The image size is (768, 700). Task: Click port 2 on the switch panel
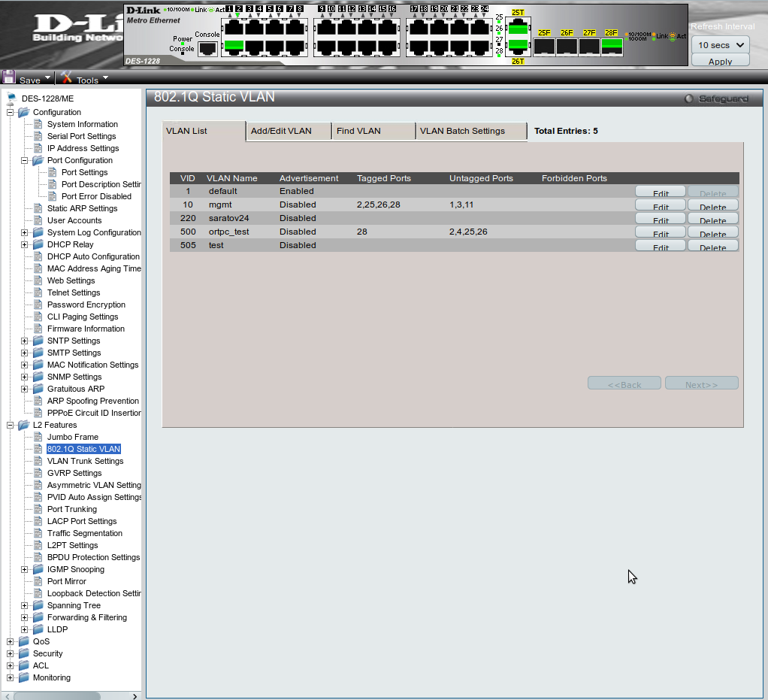(236, 46)
